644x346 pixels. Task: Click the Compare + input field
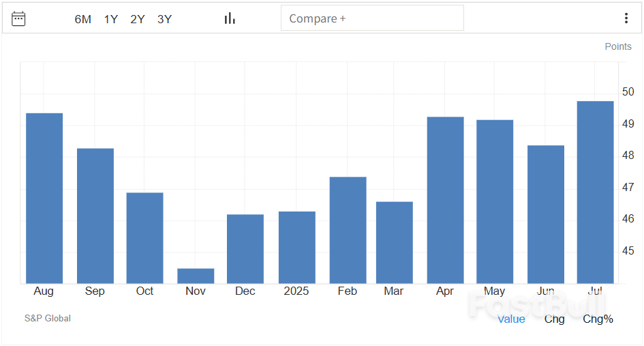(x=372, y=18)
